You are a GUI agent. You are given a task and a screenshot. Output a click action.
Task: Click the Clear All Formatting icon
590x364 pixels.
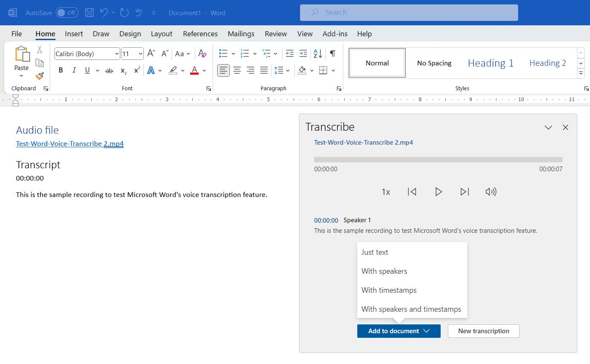(x=202, y=54)
